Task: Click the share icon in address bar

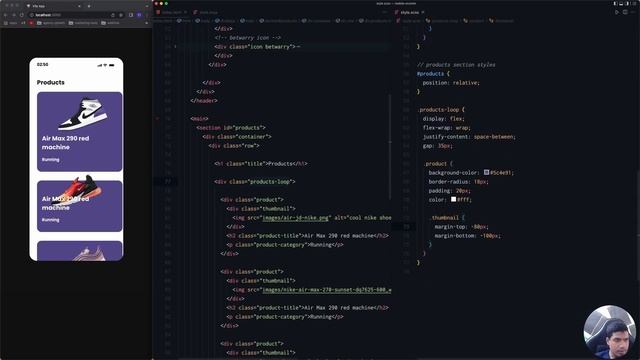Action: pos(113,15)
